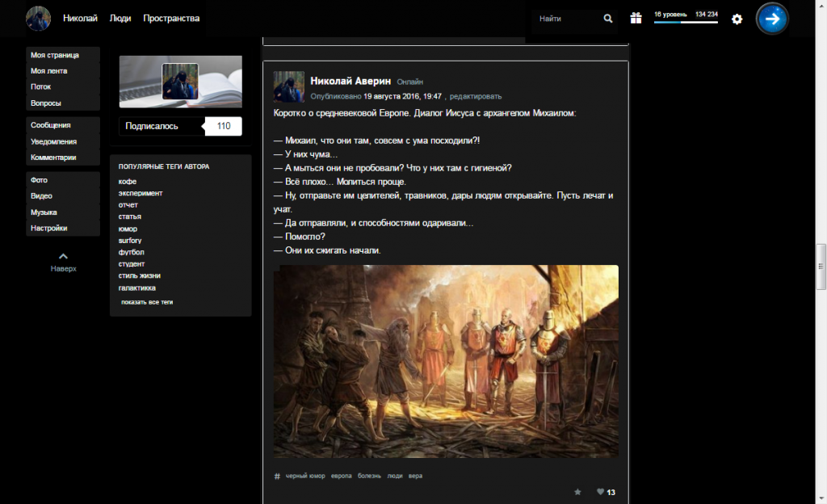Select the юмор author tag

click(128, 229)
